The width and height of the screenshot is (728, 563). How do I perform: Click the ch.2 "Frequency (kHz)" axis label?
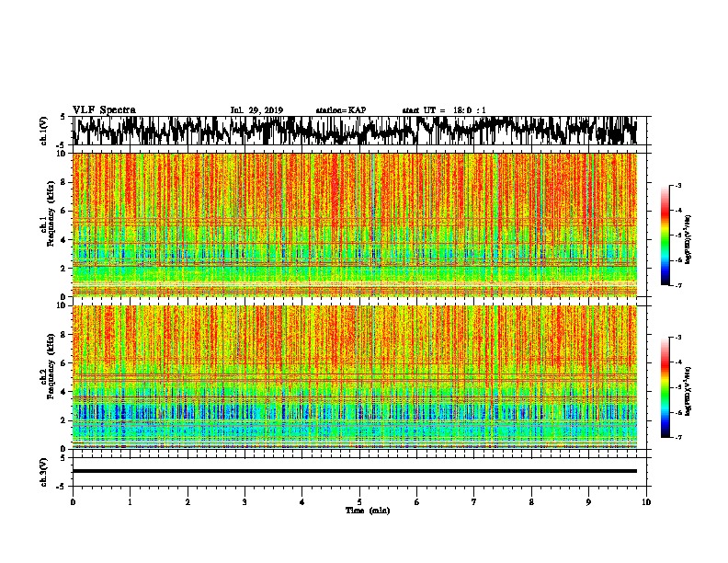[x=51, y=366]
